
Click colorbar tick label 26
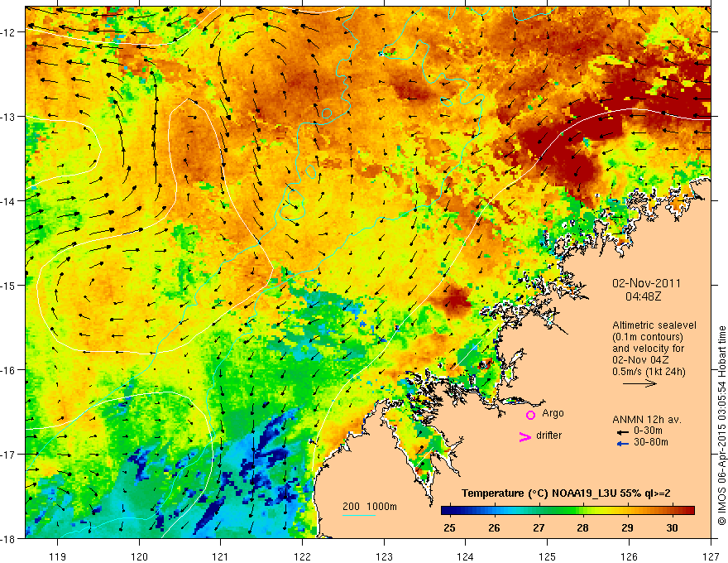coord(494,527)
